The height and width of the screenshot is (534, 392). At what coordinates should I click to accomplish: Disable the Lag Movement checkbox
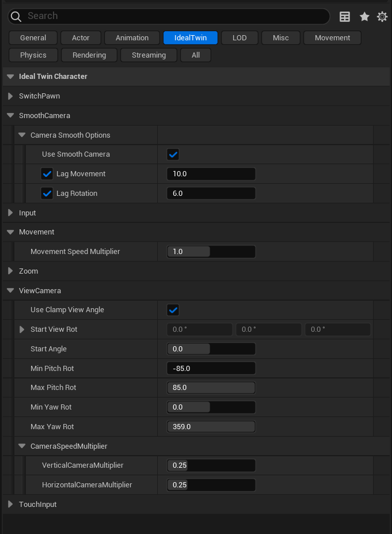47,174
